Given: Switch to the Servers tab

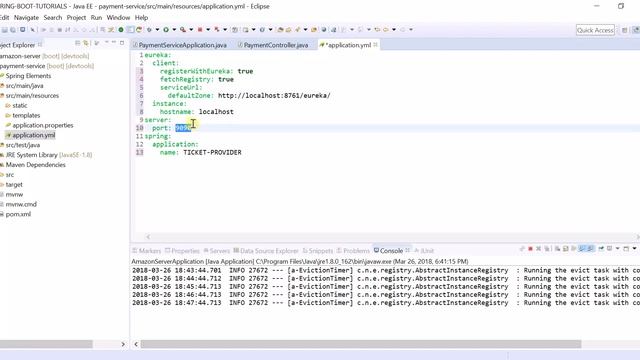Looking at the screenshot, I should pos(217,251).
